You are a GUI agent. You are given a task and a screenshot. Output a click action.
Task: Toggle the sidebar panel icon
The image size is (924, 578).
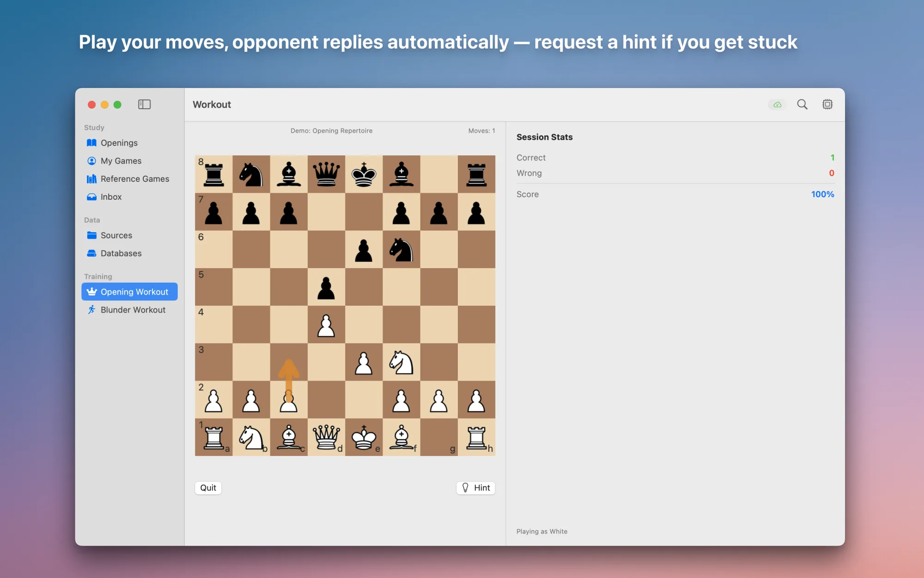[x=144, y=105]
